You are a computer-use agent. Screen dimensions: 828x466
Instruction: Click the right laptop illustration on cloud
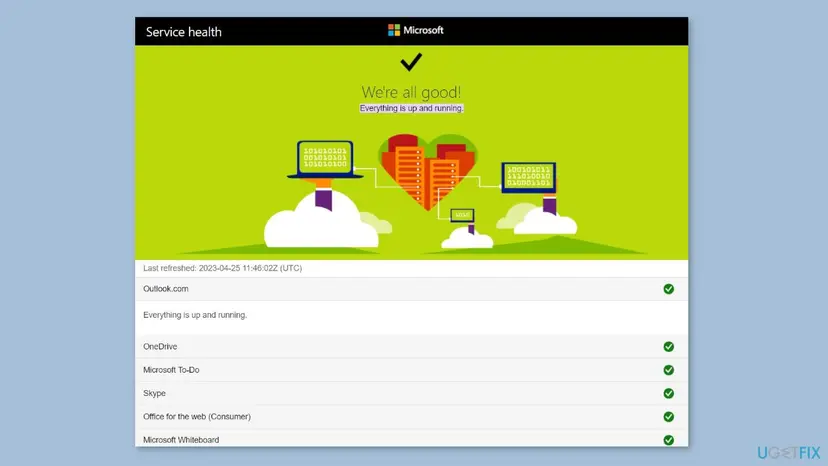click(x=529, y=178)
